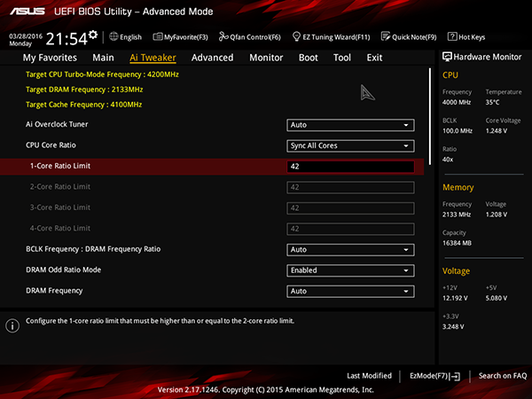
Task: Click the 03/28/2016 date display
Action: pos(26,36)
